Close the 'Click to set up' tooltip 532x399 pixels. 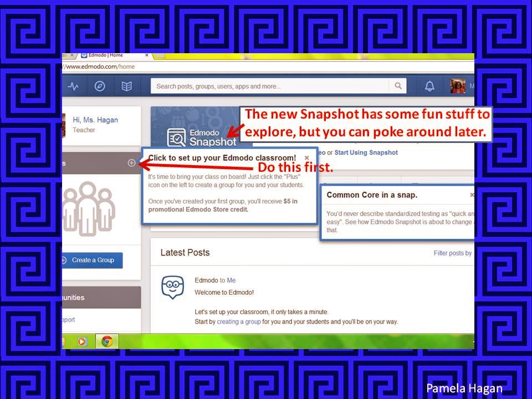click(x=306, y=158)
